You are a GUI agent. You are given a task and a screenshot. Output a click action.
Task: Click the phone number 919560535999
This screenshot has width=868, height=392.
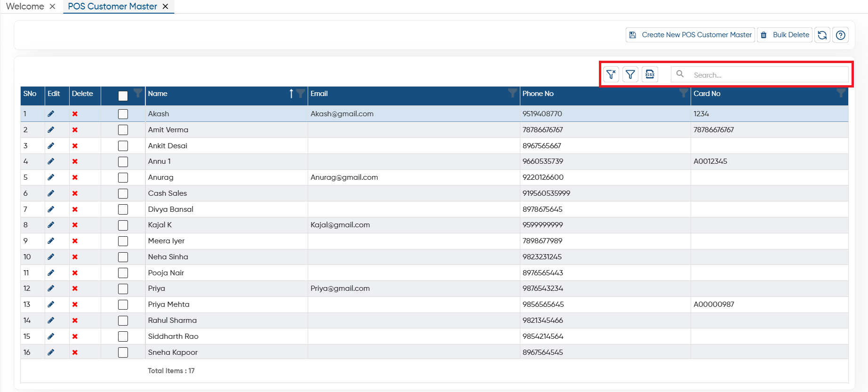coord(546,193)
